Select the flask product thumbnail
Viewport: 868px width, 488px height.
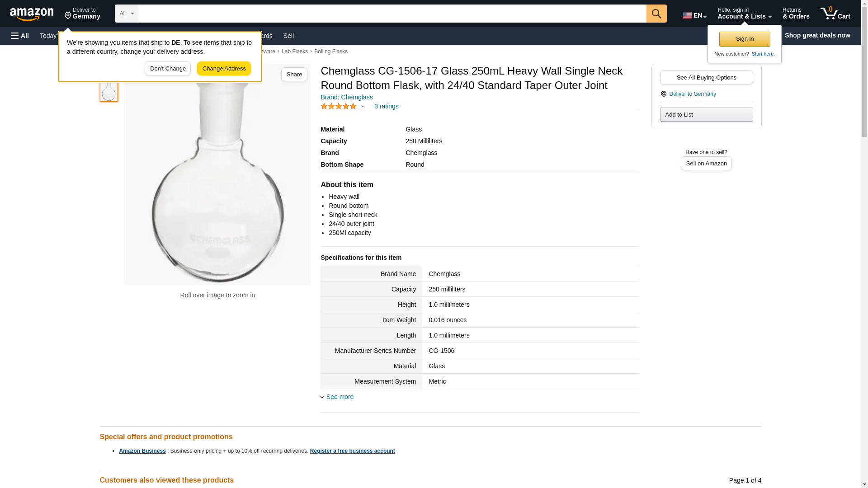pos(108,90)
